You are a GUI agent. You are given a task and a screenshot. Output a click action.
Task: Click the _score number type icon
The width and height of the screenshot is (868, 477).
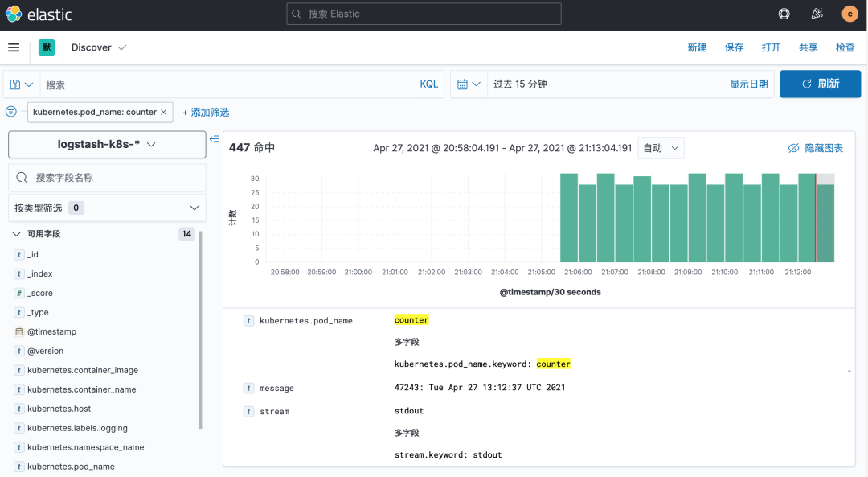coord(19,293)
